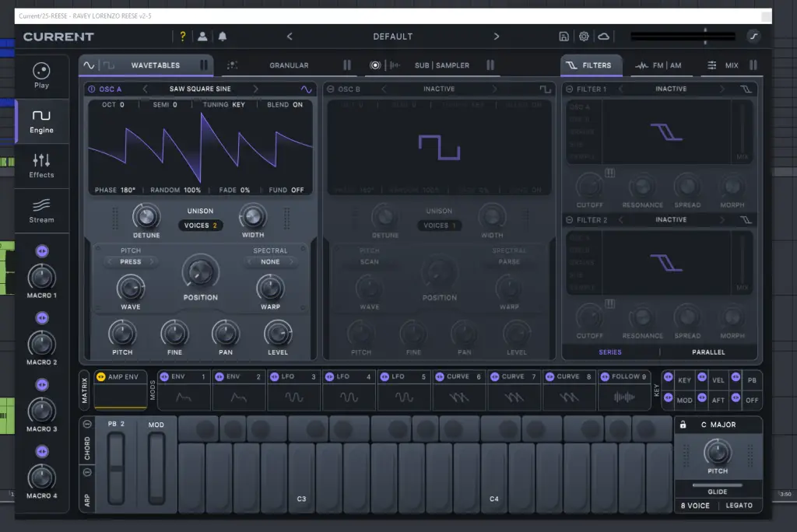Enable Filter 2 power toggle

569,220
